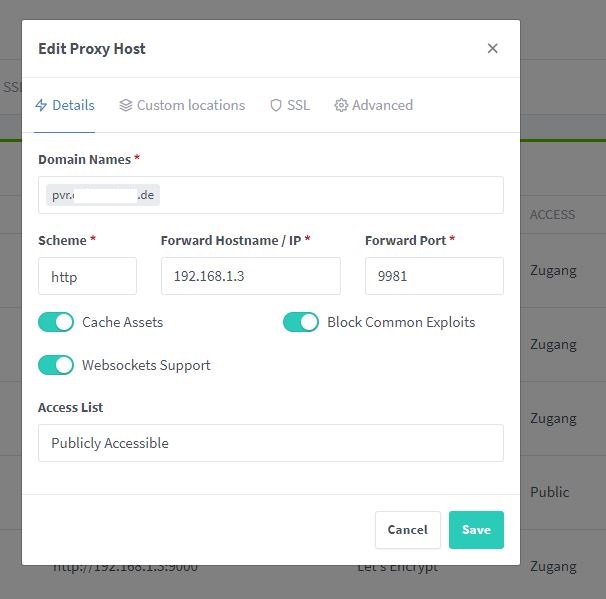606x599 pixels.
Task: Click the lightning bolt Details icon
Action: pyautogui.click(x=41, y=105)
